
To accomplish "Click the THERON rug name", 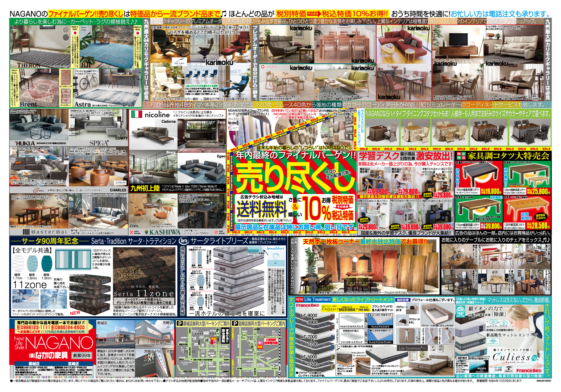I will pyautogui.click(x=29, y=66).
